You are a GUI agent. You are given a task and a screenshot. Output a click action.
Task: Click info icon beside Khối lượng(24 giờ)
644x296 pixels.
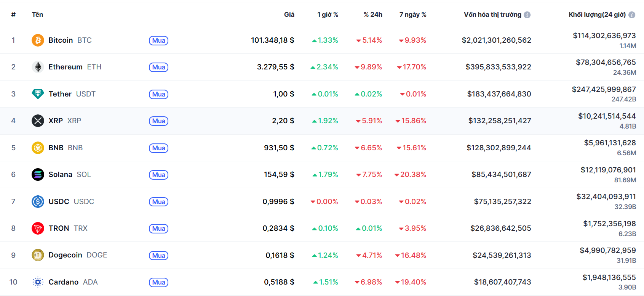click(632, 15)
